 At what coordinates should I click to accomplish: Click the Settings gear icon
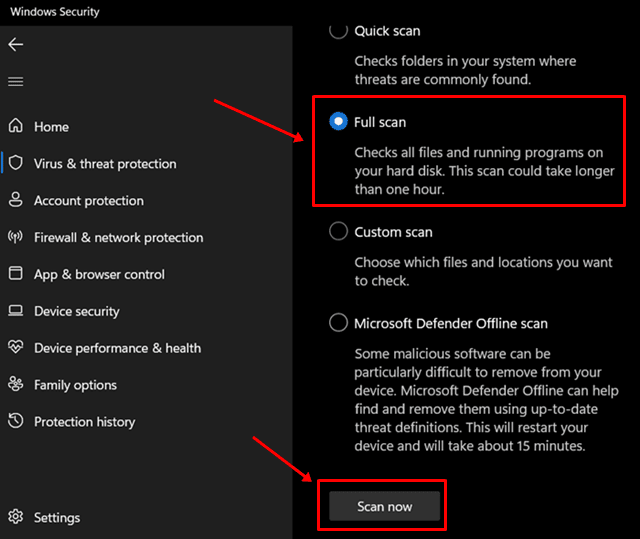(x=15, y=517)
